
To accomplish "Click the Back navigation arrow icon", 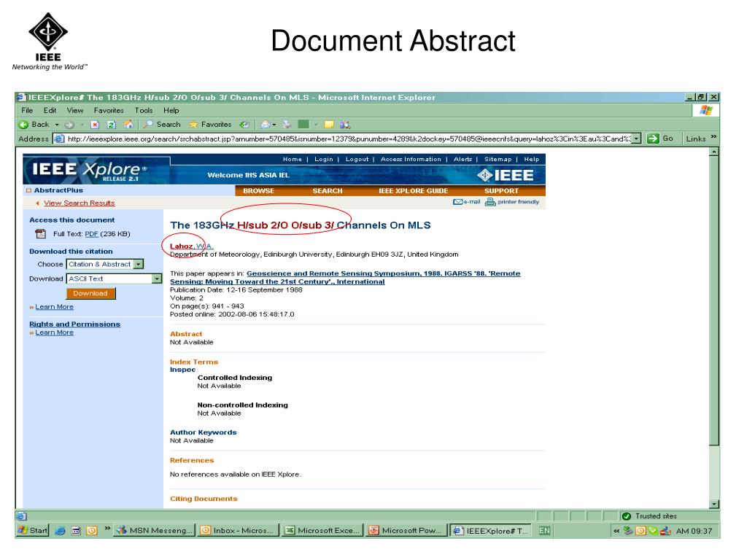I will click(x=23, y=125).
